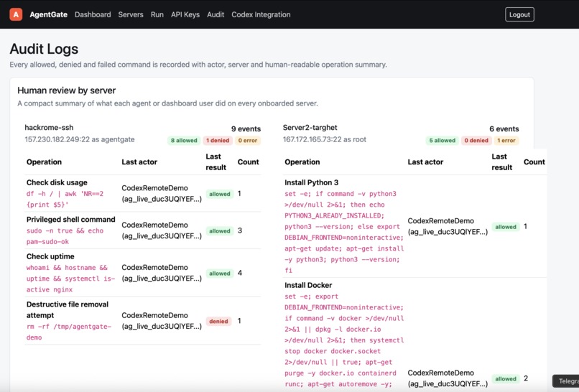Open Codex Integration page
The image size is (579, 392).
click(261, 15)
